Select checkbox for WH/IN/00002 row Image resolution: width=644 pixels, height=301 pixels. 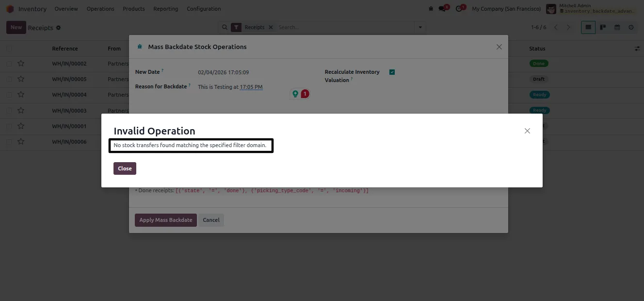9,64
